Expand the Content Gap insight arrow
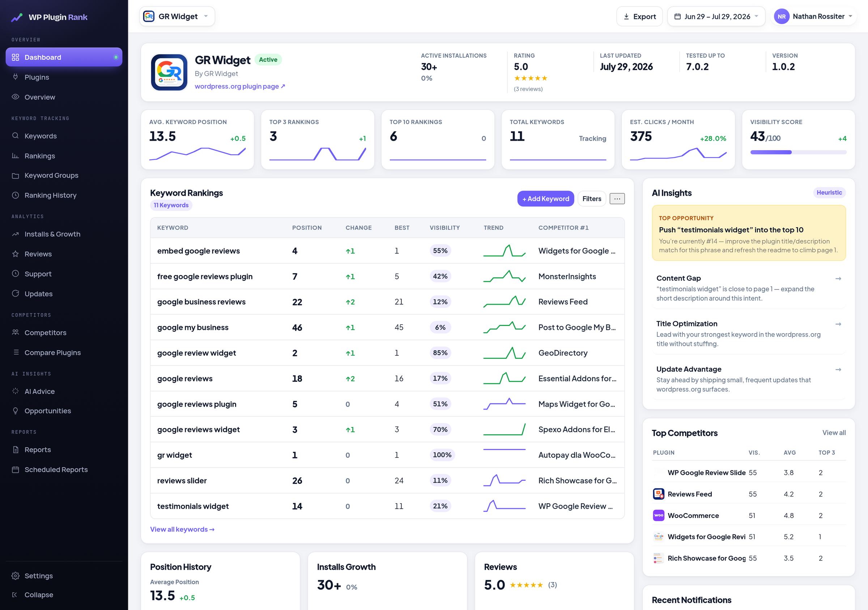Viewport: 868px width, 610px height. click(838, 278)
